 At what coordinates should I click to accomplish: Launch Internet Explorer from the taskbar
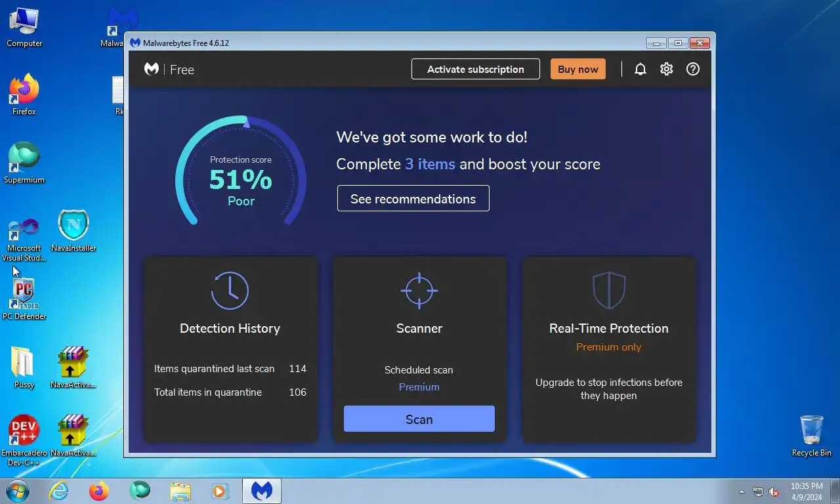click(x=58, y=490)
